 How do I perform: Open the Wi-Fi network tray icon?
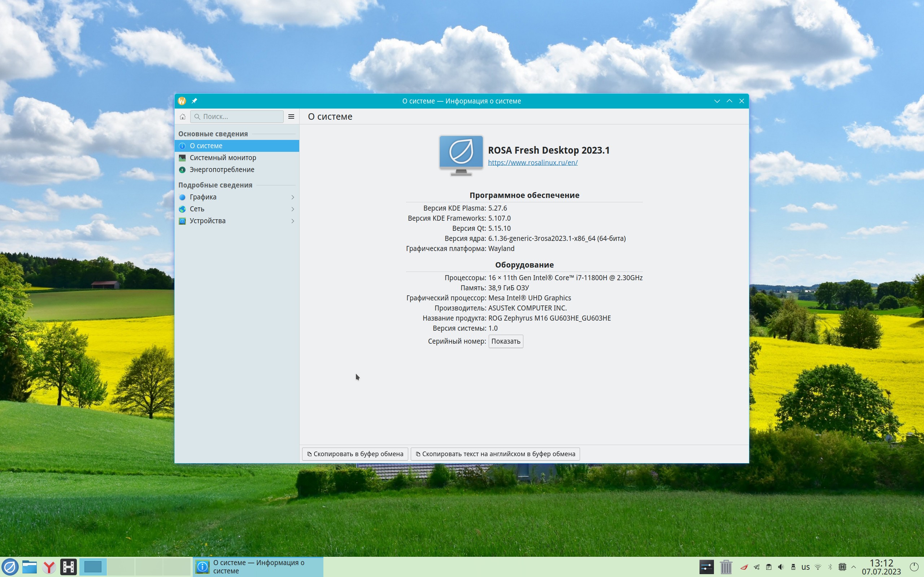click(x=818, y=567)
